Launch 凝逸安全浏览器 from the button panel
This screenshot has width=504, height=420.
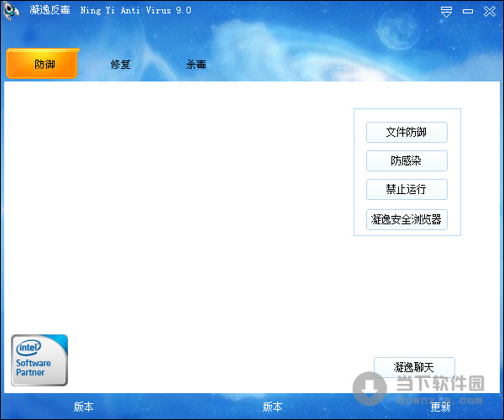pyautogui.click(x=407, y=219)
